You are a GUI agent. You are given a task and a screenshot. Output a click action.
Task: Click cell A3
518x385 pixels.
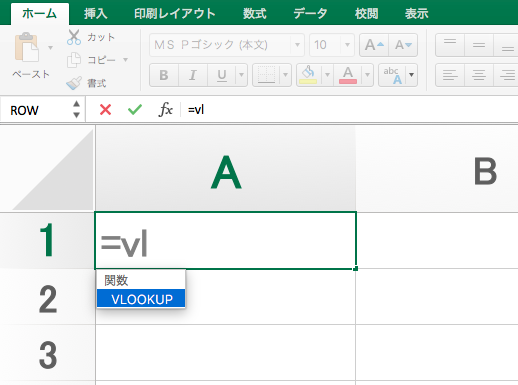[226, 353]
